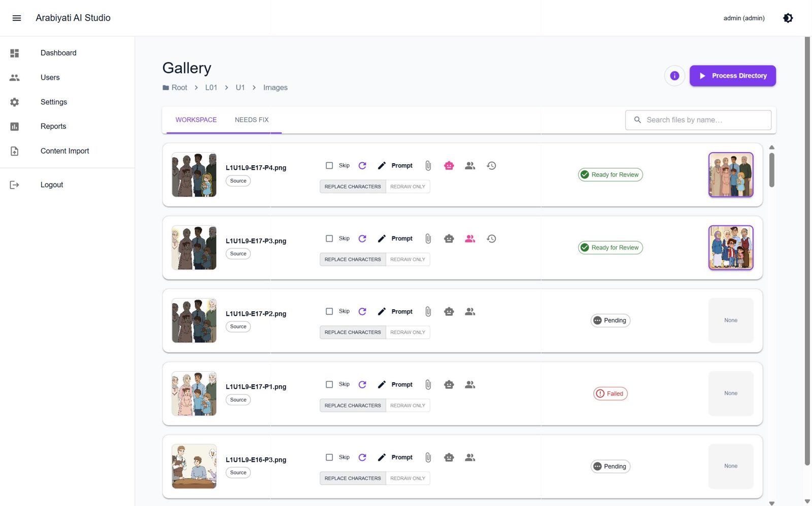The image size is (812, 506).
Task: Open attachment paperclip for L1U1L9-E17-P2.png
Action: click(428, 312)
